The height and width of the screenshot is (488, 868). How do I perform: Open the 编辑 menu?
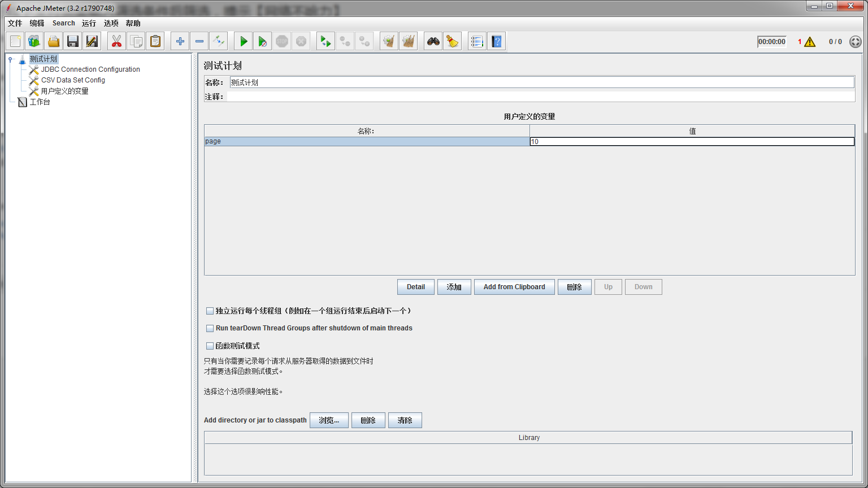37,23
